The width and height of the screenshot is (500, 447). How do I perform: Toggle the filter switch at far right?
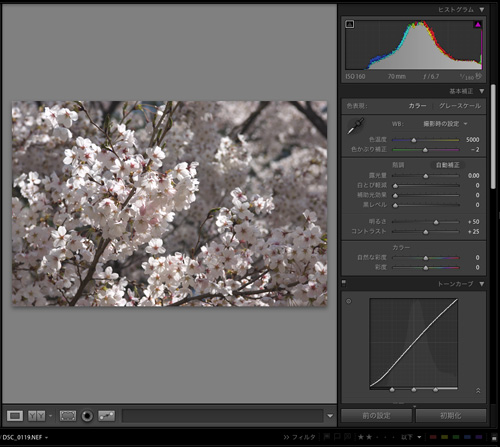click(494, 437)
